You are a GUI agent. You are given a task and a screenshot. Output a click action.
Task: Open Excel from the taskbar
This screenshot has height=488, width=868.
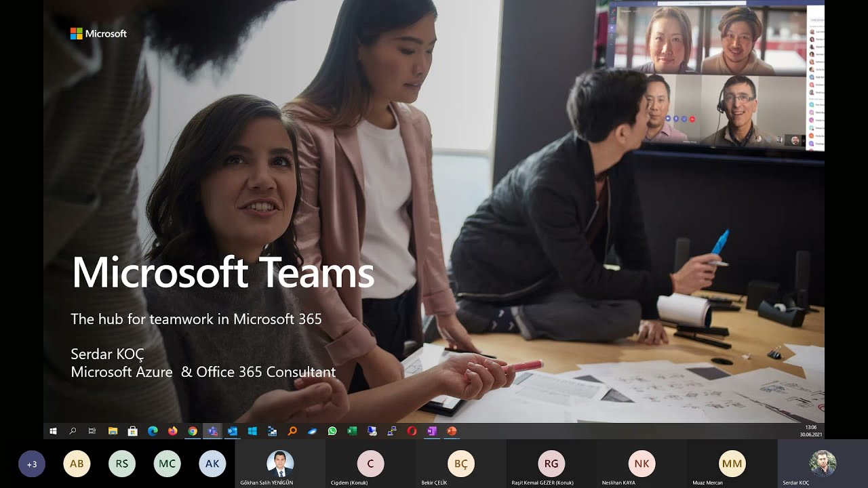352,430
